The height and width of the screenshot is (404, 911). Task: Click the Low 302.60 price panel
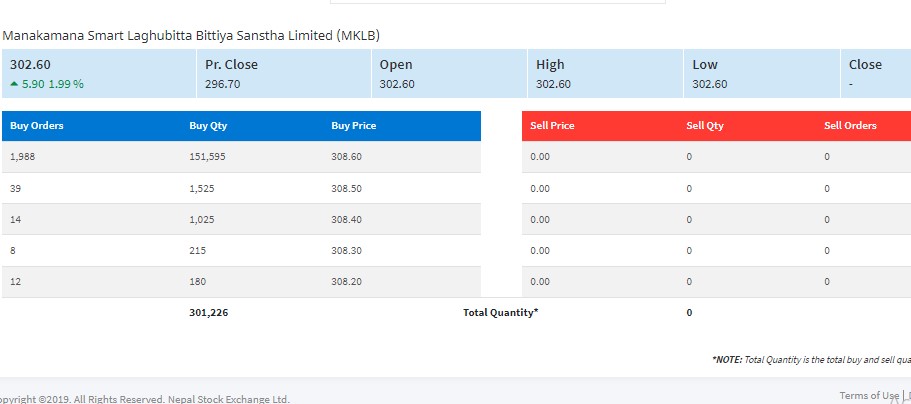(x=760, y=74)
